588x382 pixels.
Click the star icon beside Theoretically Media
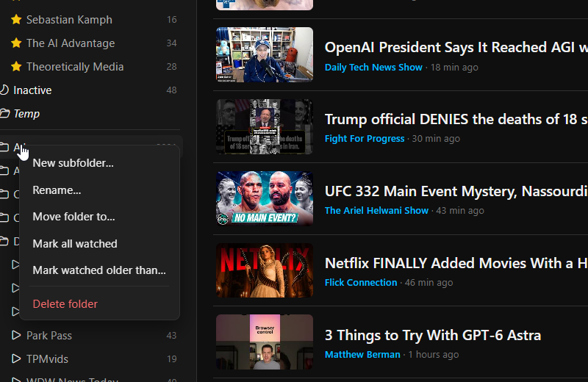pos(16,67)
